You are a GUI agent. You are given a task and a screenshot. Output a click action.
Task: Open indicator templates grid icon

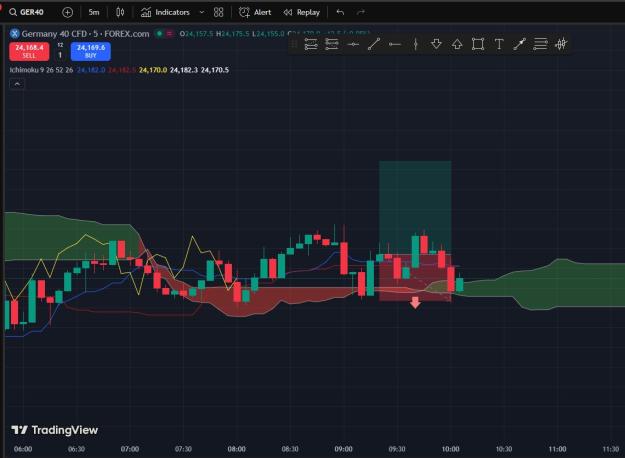coord(218,12)
